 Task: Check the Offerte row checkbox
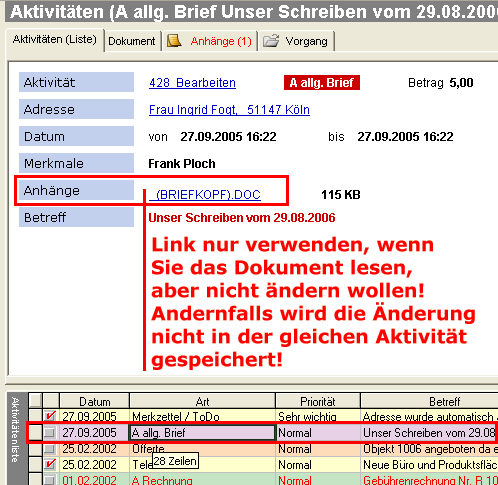point(50,449)
